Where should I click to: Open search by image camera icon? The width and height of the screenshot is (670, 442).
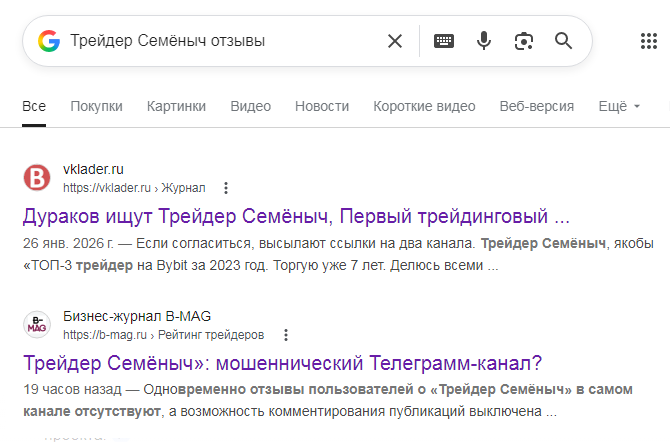(523, 41)
